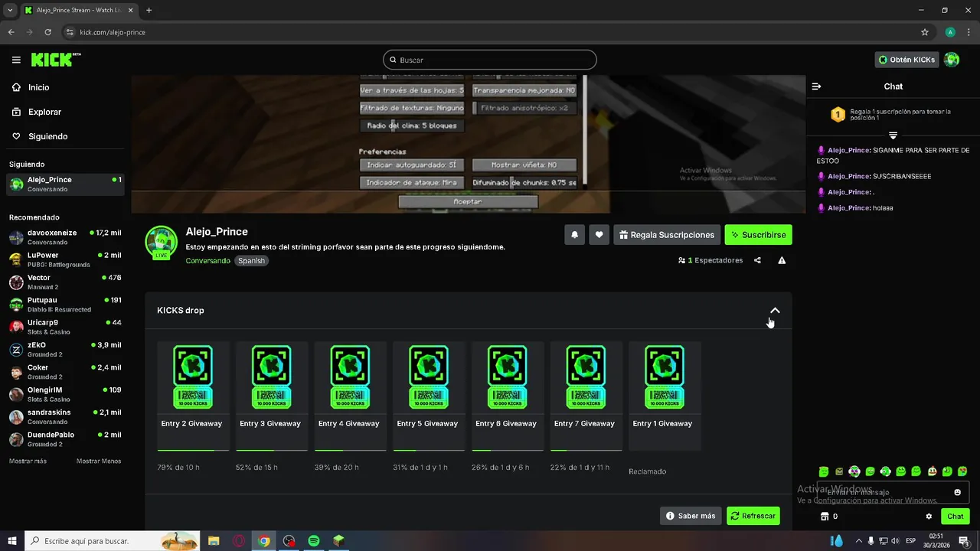Viewport: 980px width, 551px height.
Task: Select the Entry 6 Giveaway drop card
Action: coord(508,396)
